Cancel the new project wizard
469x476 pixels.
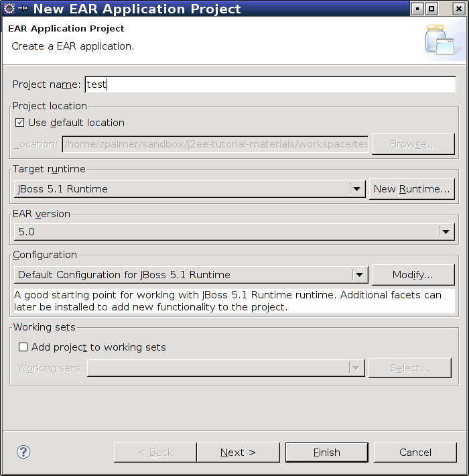click(415, 453)
